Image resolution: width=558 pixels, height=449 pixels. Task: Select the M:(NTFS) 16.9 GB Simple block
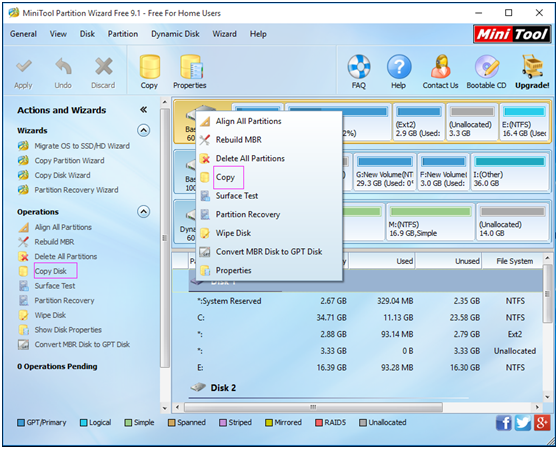(431, 222)
